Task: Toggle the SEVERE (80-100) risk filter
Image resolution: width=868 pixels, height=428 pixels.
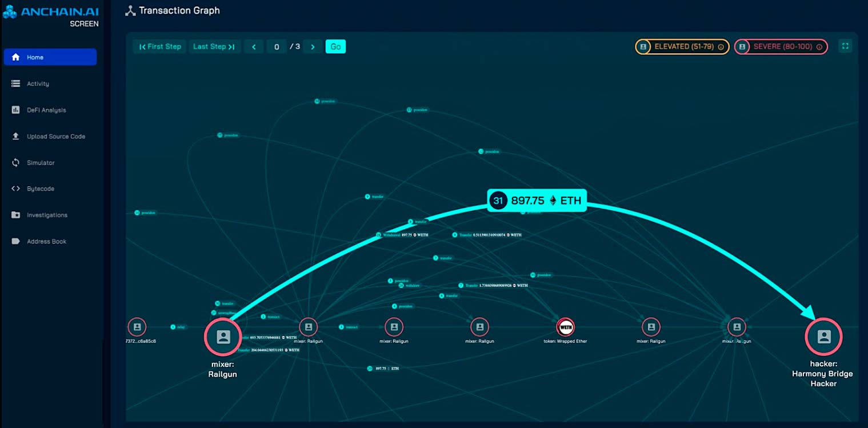Action: [781, 47]
